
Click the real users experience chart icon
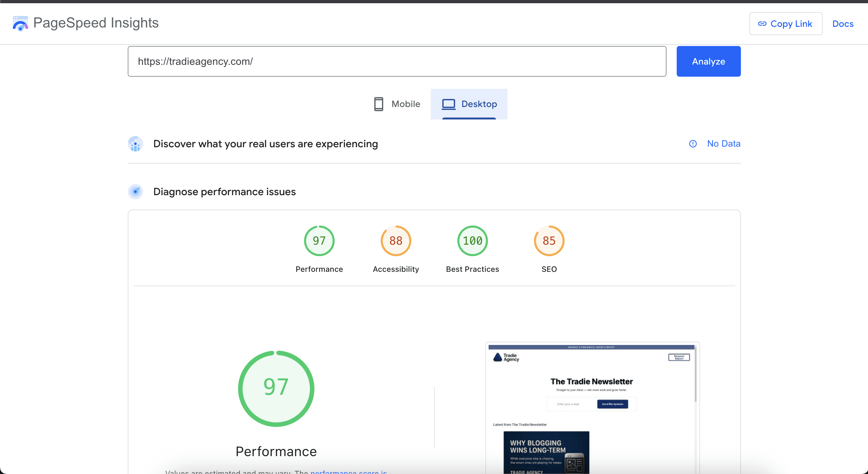pos(135,144)
